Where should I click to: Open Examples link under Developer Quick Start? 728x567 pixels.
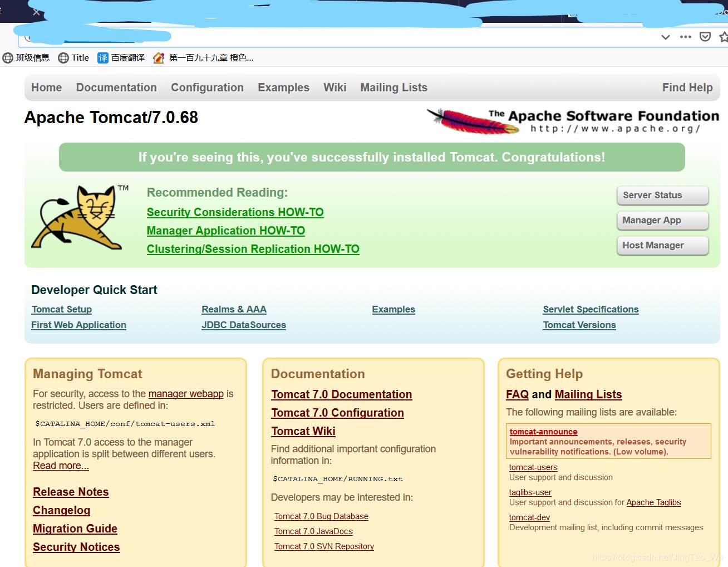(393, 310)
